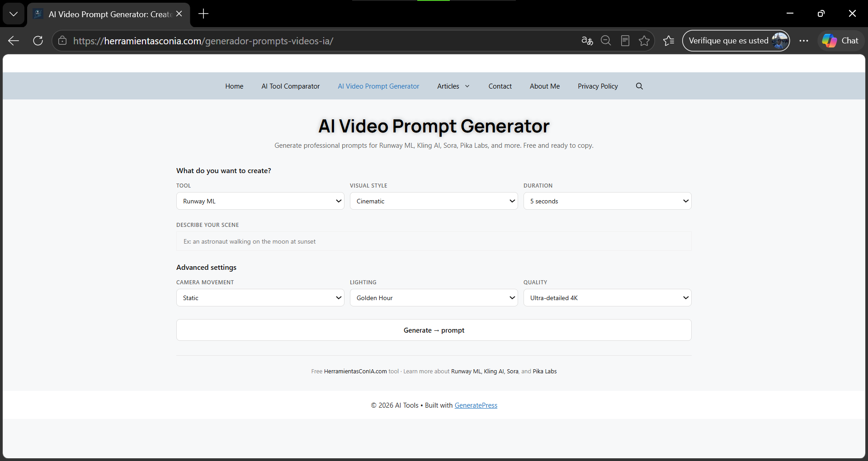868x461 pixels.
Task: Open the Privacy Policy page
Action: click(x=598, y=86)
